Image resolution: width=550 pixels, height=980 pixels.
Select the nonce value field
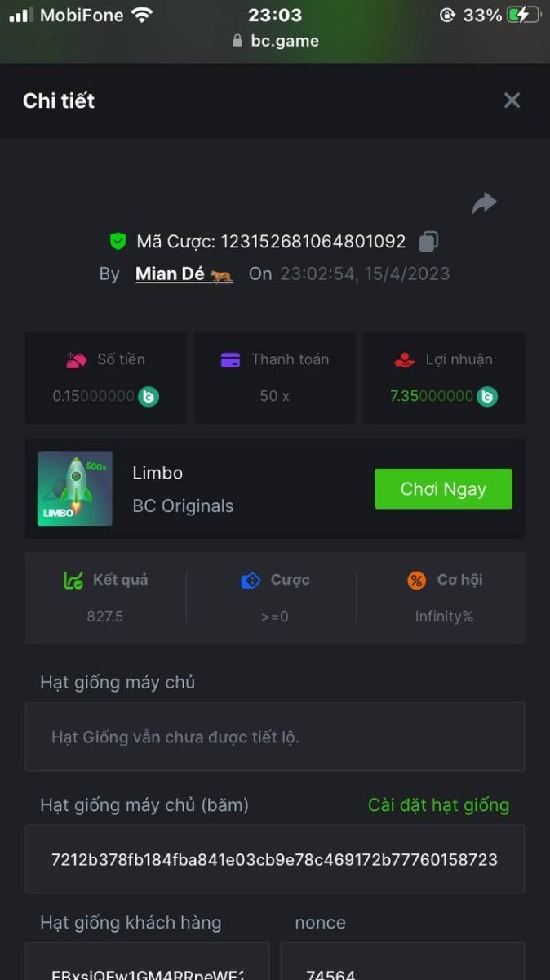point(402,961)
